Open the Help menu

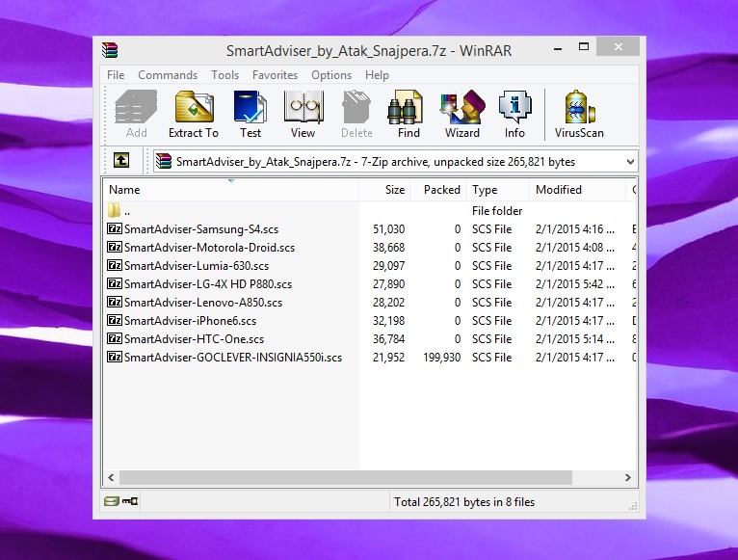pyautogui.click(x=377, y=75)
